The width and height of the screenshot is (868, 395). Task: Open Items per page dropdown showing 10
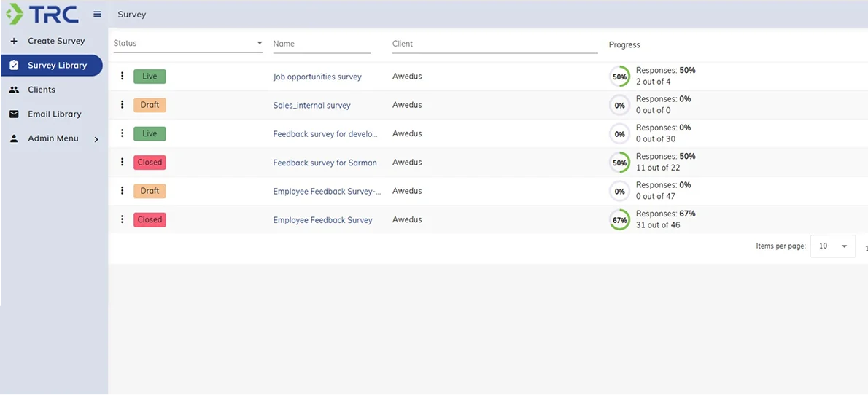click(x=832, y=246)
